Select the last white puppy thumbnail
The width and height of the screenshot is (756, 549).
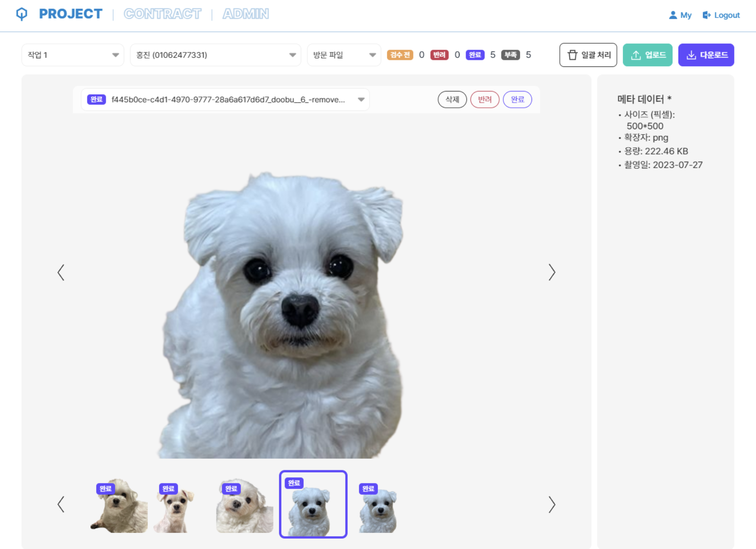click(x=378, y=508)
